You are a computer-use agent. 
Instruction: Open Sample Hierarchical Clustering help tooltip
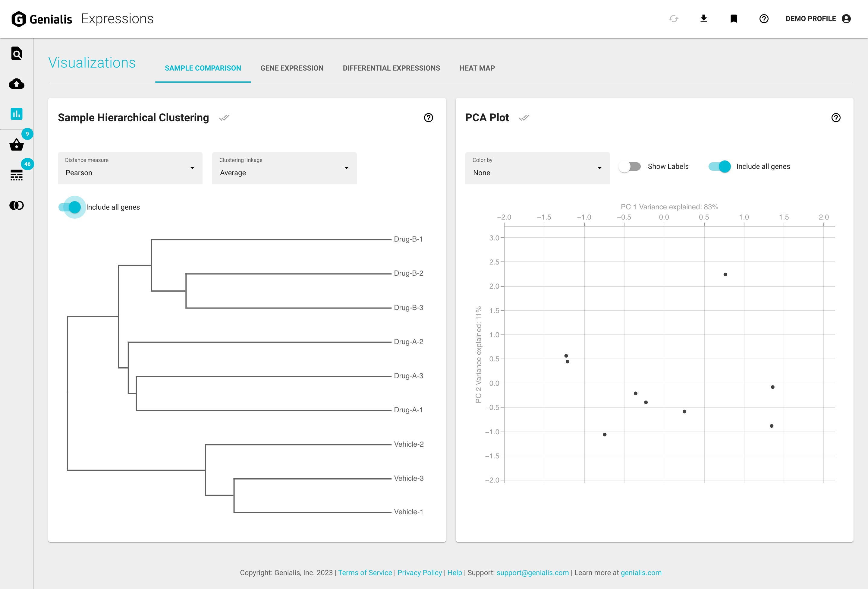tap(429, 118)
